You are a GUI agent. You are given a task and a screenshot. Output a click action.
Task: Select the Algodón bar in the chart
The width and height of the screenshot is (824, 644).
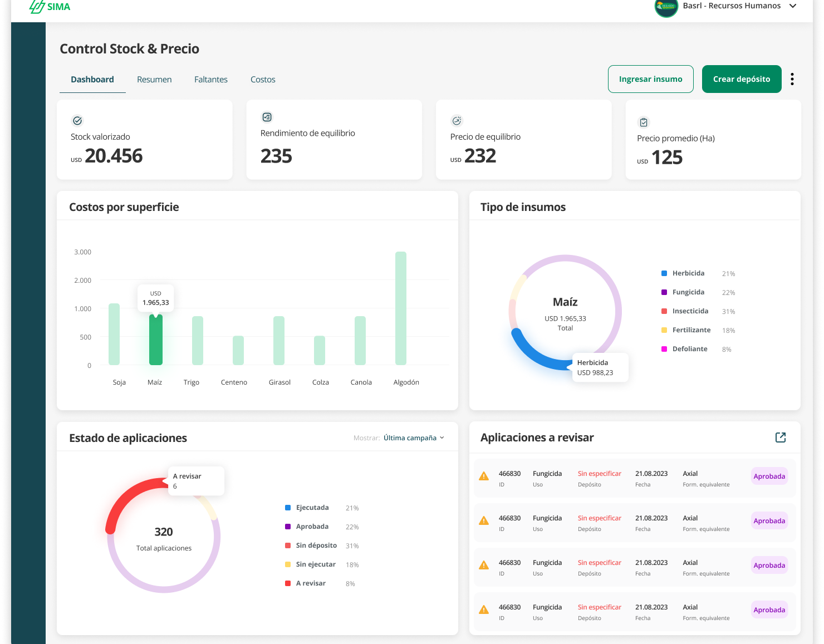click(401, 308)
